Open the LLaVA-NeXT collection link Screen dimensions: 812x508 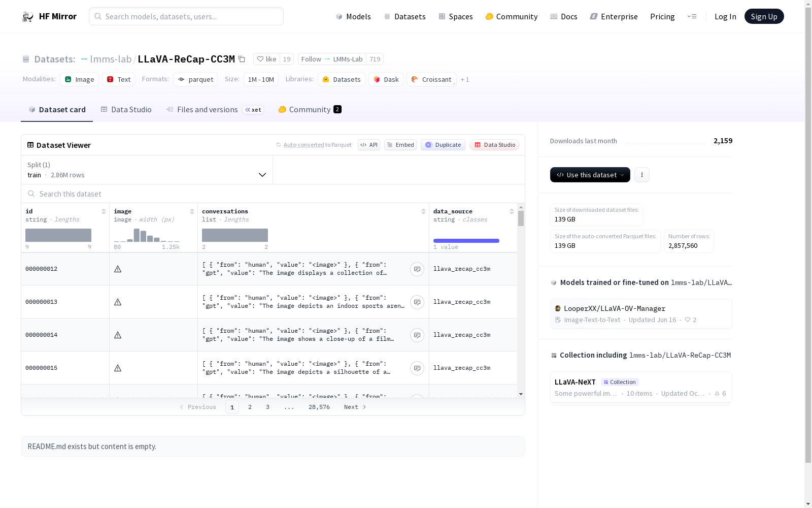click(x=641, y=388)
